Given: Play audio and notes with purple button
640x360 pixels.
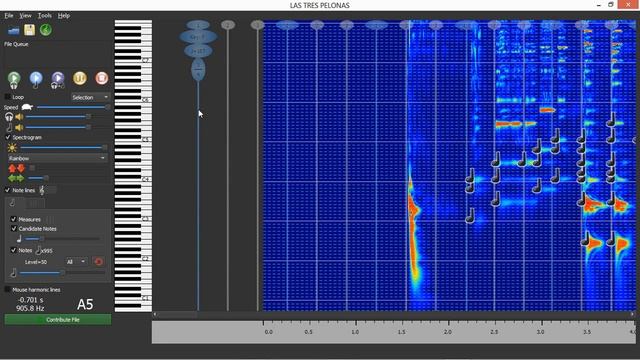Looking at the screenshot, I should pyautogui.click(x=58, y=79).
